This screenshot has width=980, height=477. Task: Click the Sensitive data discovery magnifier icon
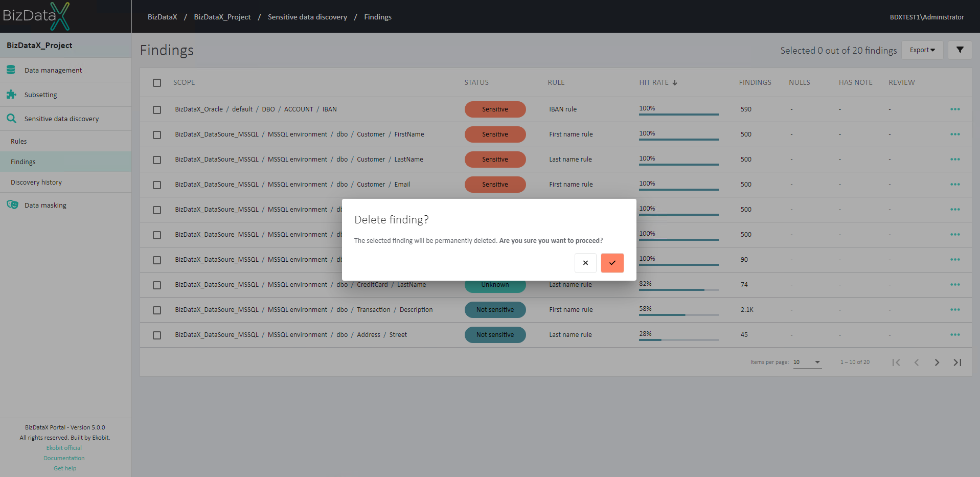(x=11, y=118)
